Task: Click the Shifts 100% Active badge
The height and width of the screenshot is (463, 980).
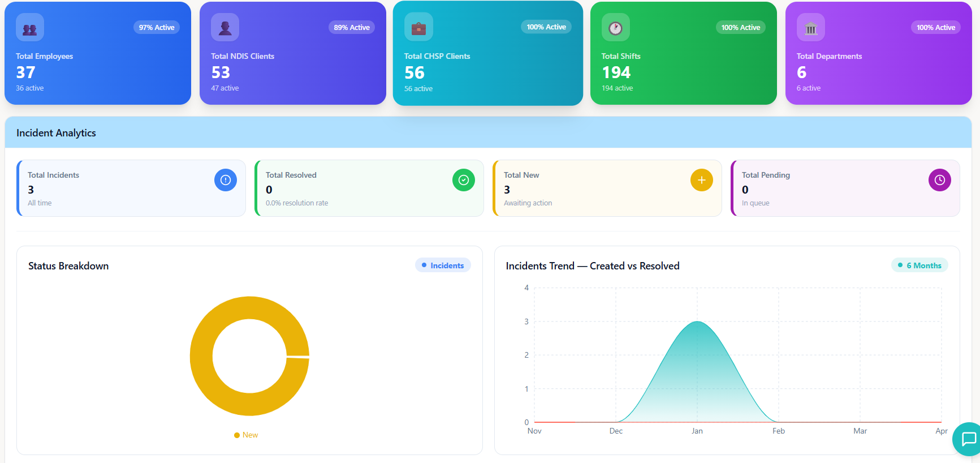Action: tap(741, 27)
